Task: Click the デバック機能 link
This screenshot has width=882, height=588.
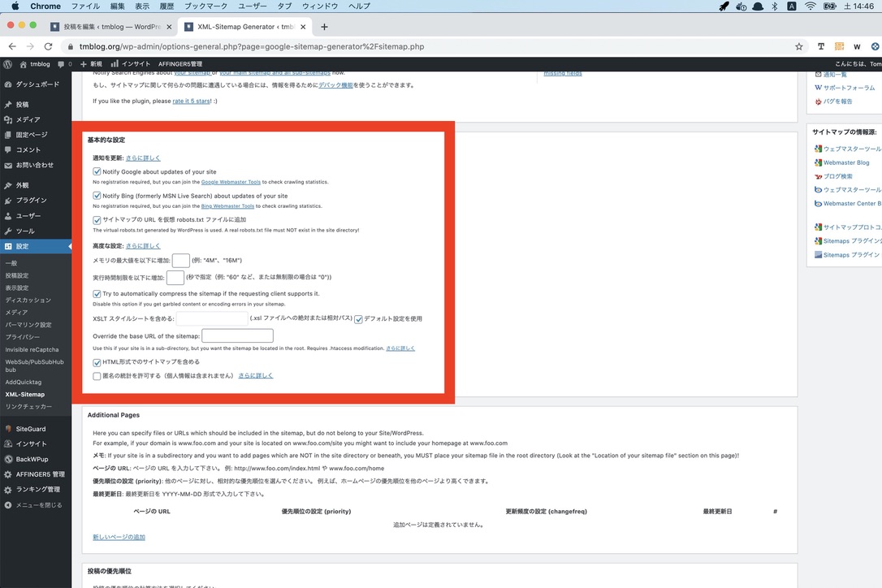Action: [335, 85]
